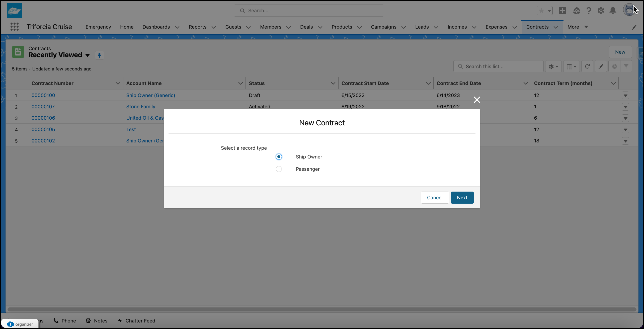The width and height of the screenshot is (644, 329).
Task: Open the display-as table dropdown
Action: pyautogui.click(x=571, y=66)
